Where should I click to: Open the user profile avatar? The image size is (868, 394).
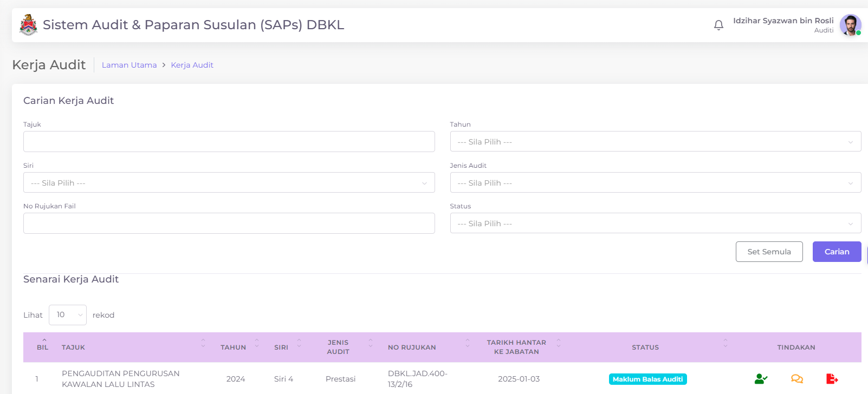pyautogui.click(x=850, y=25)
